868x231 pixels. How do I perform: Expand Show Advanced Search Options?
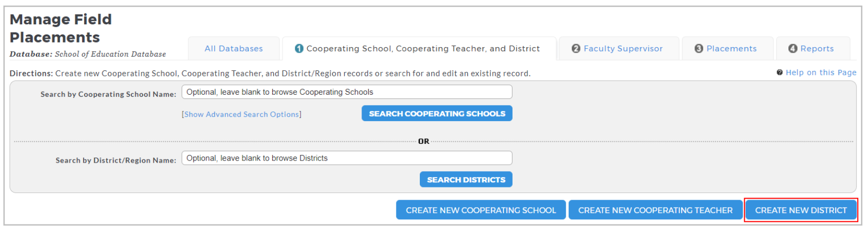[242, 114]
